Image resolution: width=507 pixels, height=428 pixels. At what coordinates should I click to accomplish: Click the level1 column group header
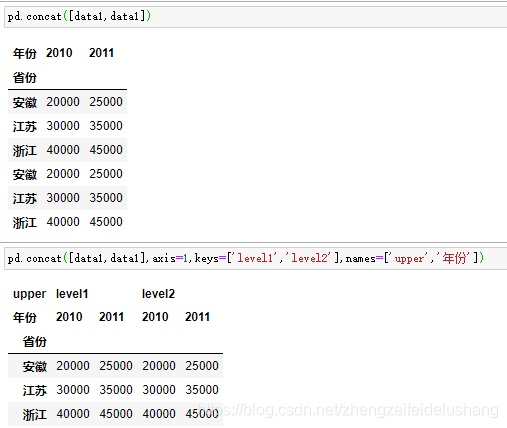[x=72, y=294]
